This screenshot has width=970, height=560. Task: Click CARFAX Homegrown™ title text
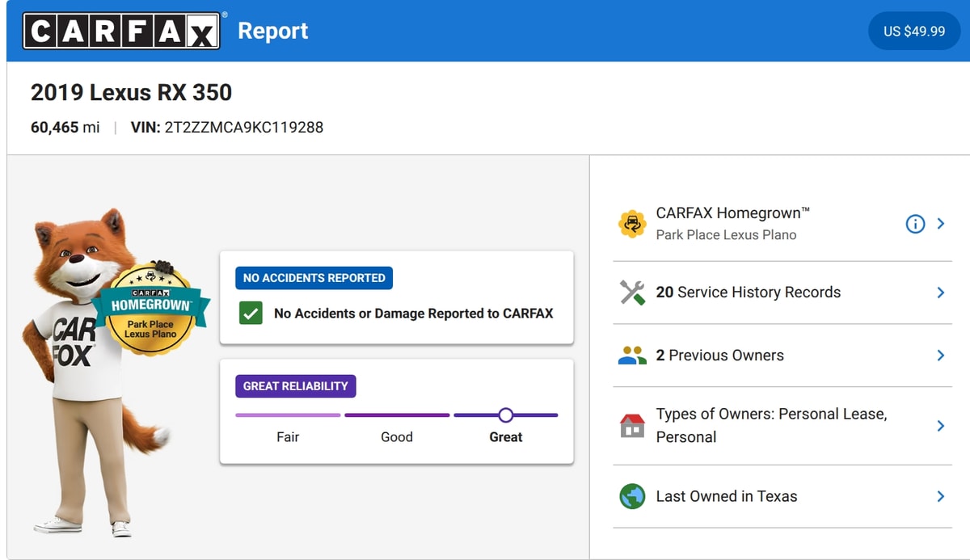tap(732, 213)
